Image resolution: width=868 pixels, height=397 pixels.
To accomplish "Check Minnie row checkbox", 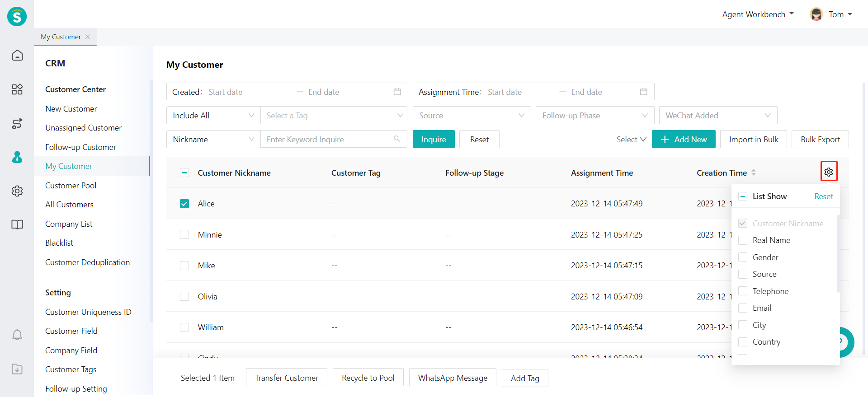I will pos(184,234).
